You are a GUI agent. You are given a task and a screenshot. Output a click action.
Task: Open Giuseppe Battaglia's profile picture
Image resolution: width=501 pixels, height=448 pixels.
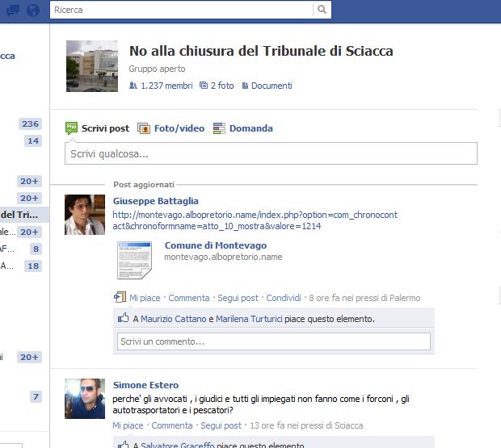[85, 215]
